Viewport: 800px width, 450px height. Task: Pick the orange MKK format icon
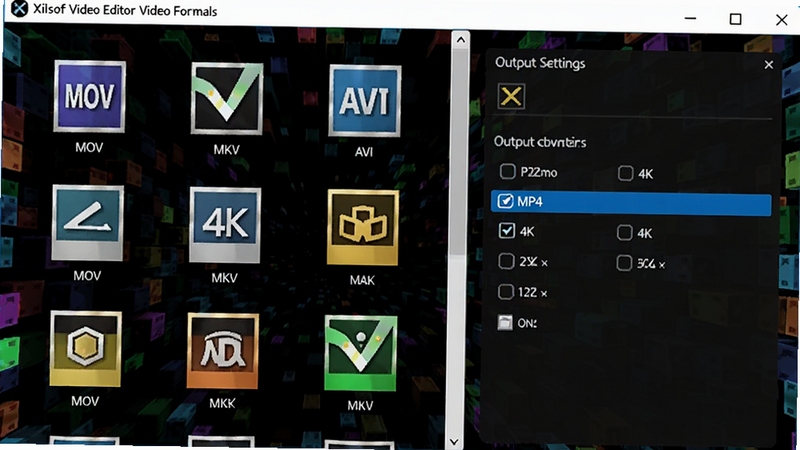[x=222, y=351]
